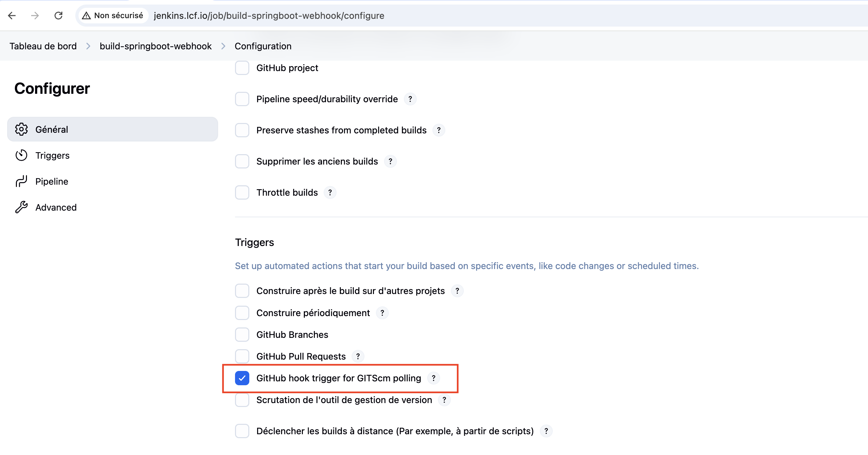Open help for GitHub hook trigger
This screenshot has width=868, height=455.
coord(434,378)
